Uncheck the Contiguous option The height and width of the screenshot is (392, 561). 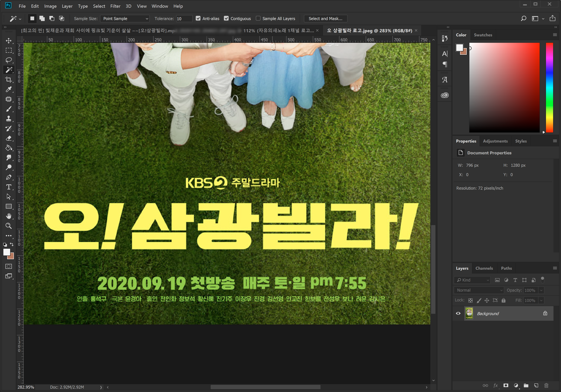[226, 19]
